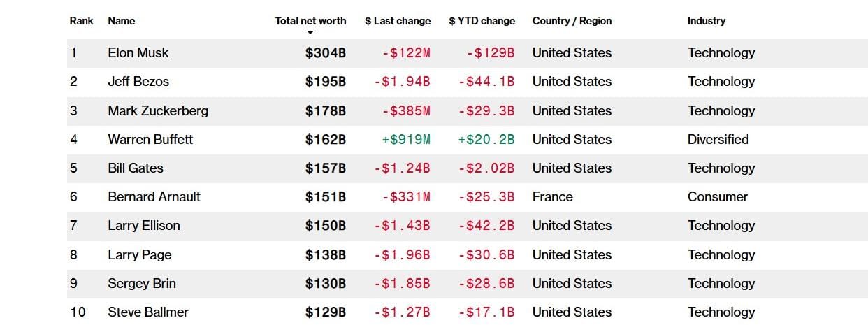Open Bernard Arnault's profile page

(x=154, y=197)
